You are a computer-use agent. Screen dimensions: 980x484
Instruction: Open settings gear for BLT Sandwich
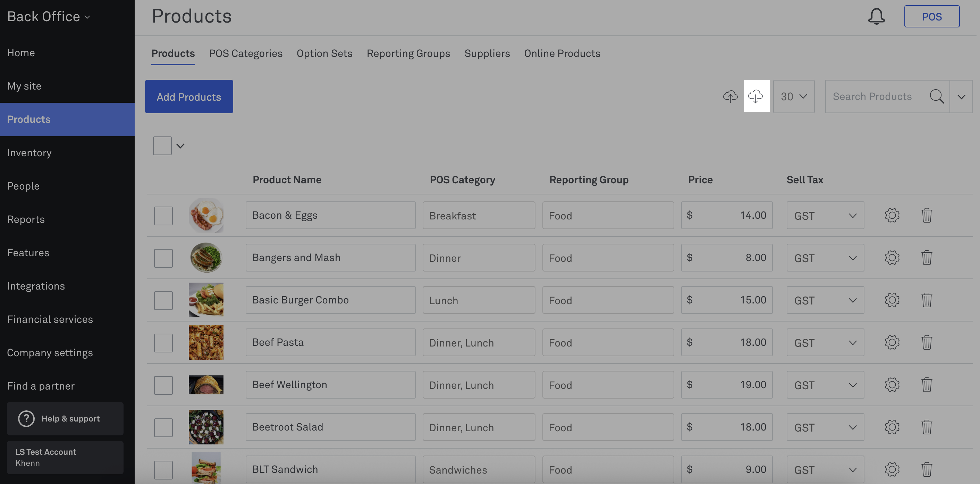tap(892, 469)
